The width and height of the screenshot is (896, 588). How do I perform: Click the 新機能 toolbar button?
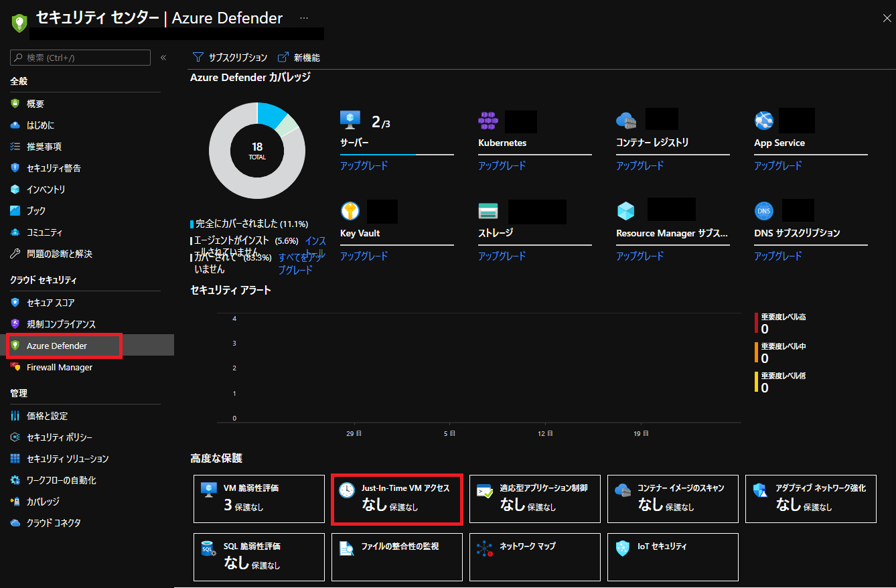point(299,58)
